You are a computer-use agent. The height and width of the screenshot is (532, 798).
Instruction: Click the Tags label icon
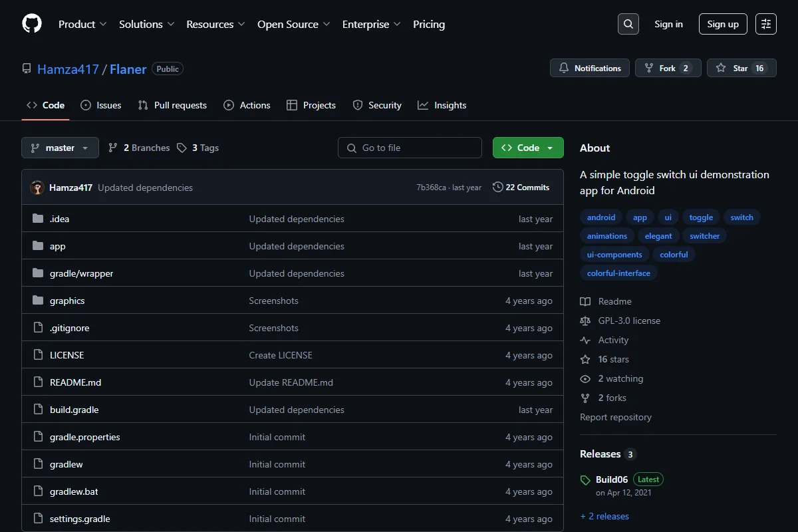pyautogui.click(x=182, y=148)
